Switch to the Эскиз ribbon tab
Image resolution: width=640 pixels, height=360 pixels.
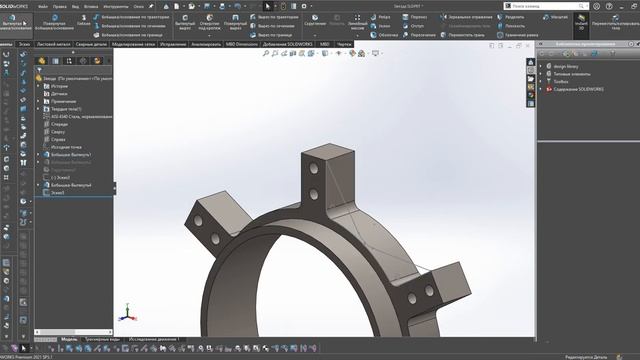pos(24,44)
